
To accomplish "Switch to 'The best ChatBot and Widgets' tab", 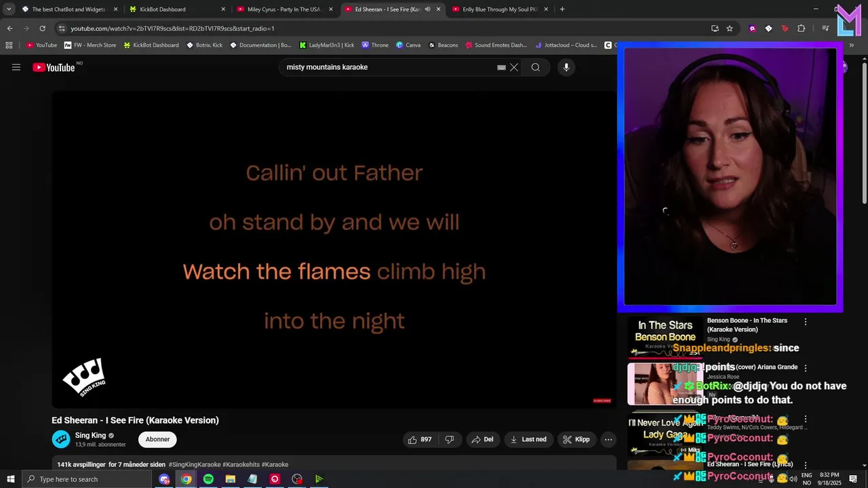I will click(69, 9).
